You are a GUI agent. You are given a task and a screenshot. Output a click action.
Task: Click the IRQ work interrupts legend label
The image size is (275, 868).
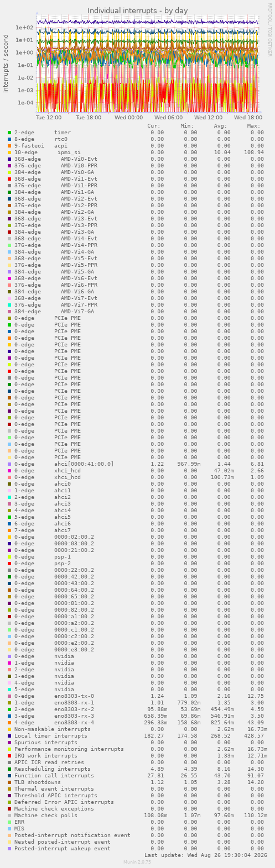click(46, 756)
